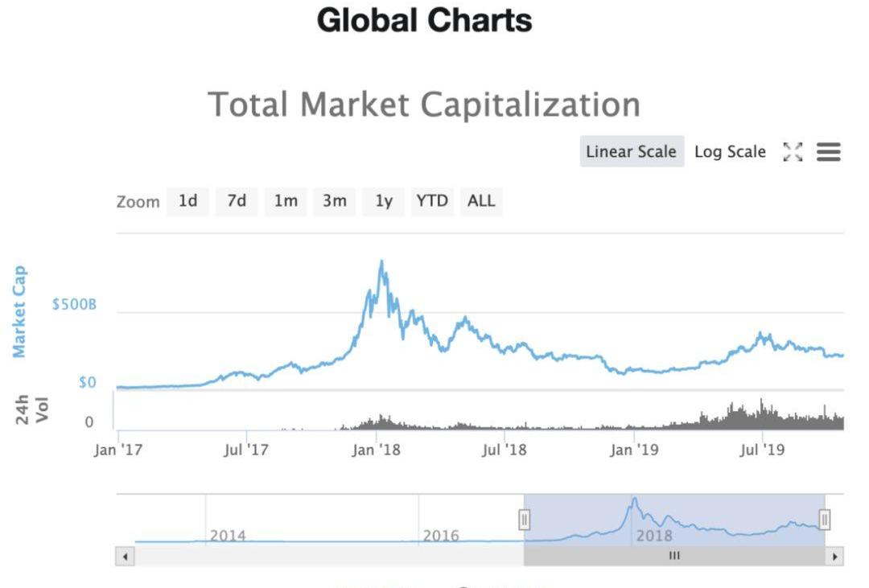Click the scrollbar thumb grip
869x588 pixels.
674,556
